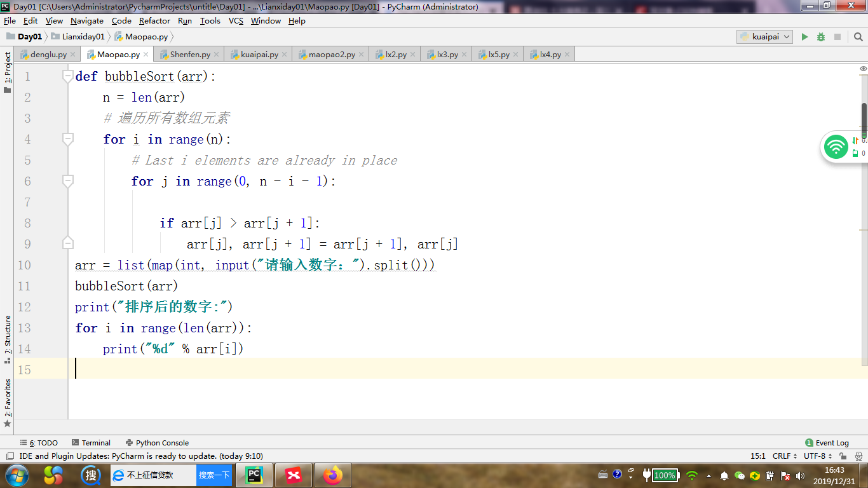Open the Refactor menu
Viewport: 868px width, 488px height.
pyautogui.click(x=155, y=21)
